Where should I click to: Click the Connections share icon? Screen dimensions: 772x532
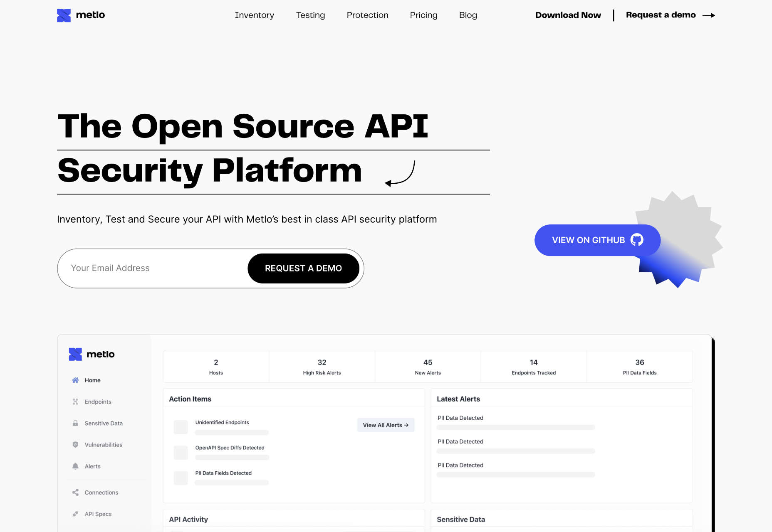click(x=75, y=493)
